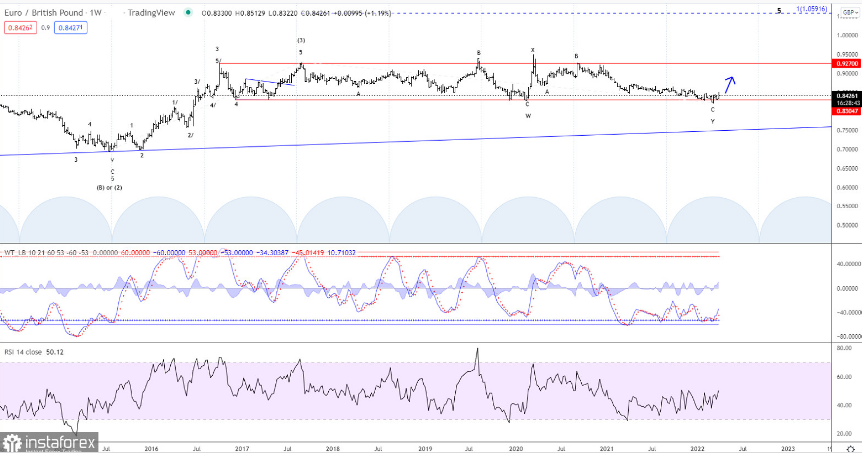Open the GBP currency dropdown
The image size is (862, 453).
click(x=850, y=12)
